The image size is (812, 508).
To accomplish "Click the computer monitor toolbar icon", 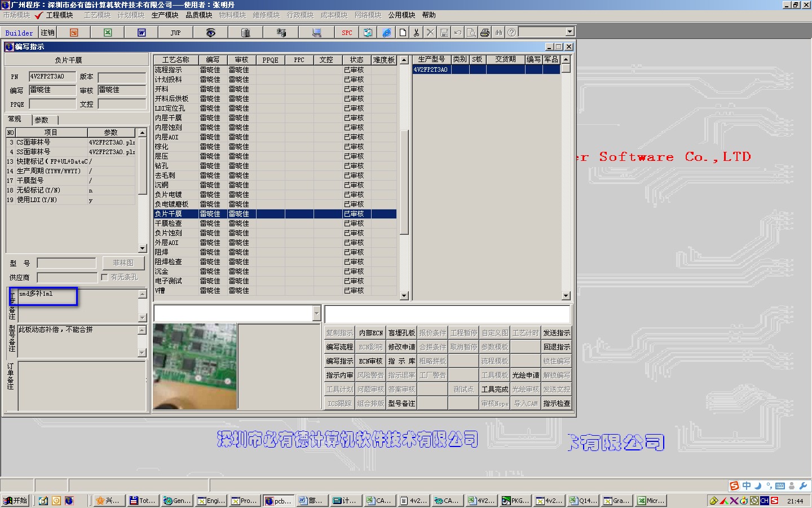I will click(x=317, y=33).
